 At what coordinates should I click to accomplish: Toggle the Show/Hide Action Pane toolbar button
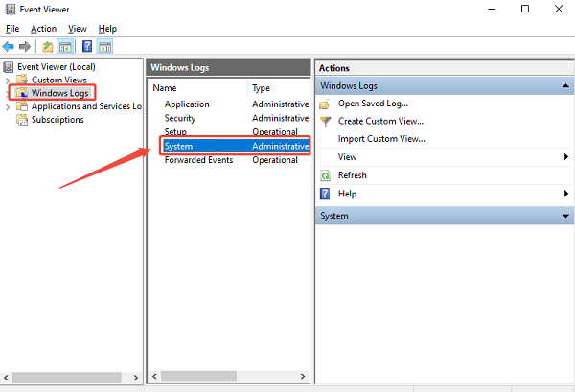[105, 46]
